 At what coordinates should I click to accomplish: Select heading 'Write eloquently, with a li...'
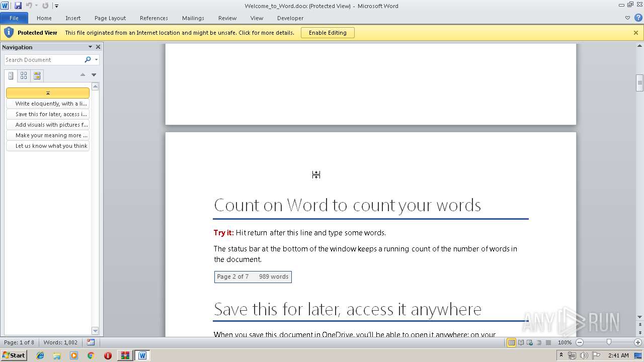[x=48, y=104]
